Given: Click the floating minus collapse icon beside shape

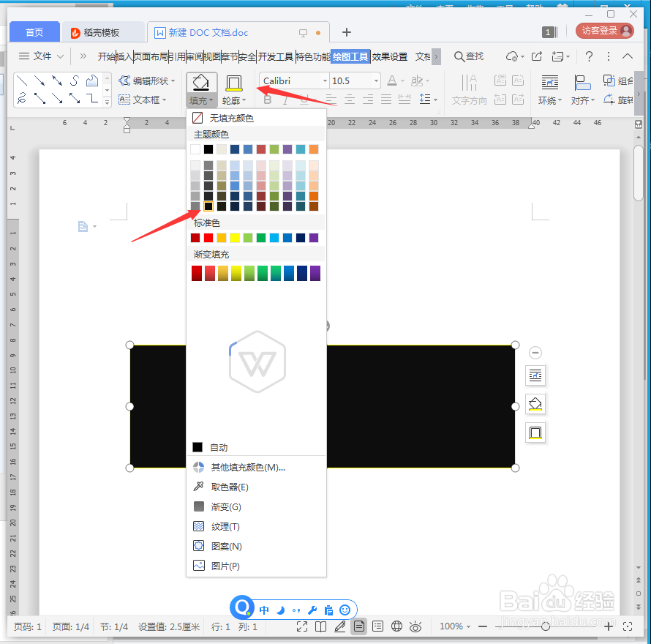Looking at the screenshot, I should tap(535, 353).
